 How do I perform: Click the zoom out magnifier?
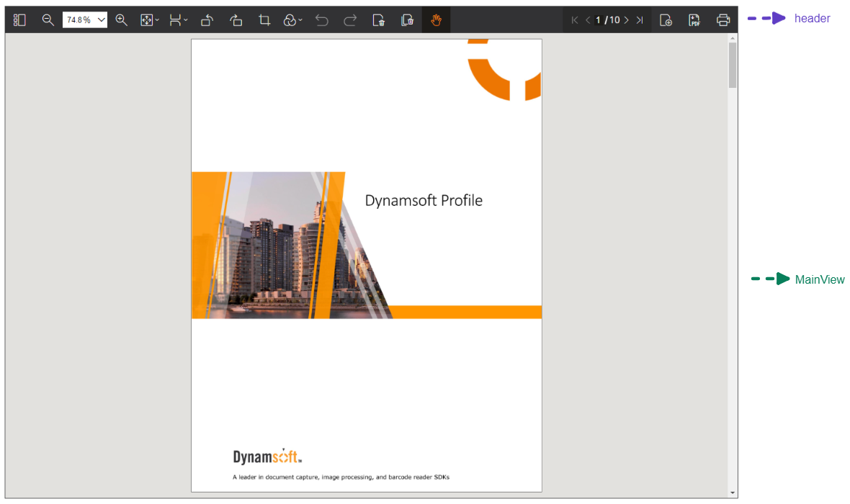pos(48,20)
